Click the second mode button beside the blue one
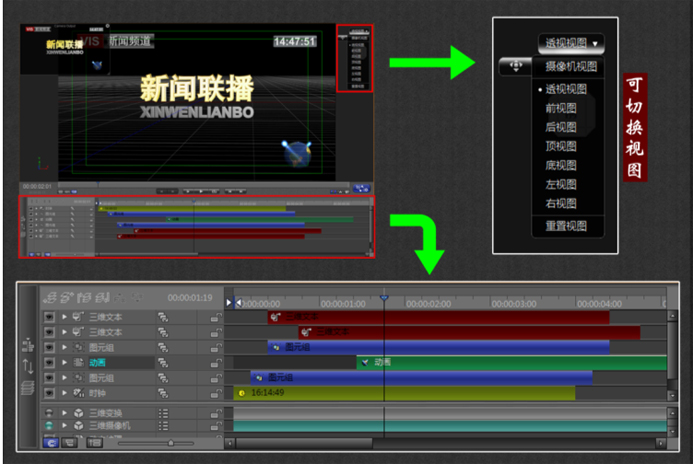693x464 pixels. (69, 442)
